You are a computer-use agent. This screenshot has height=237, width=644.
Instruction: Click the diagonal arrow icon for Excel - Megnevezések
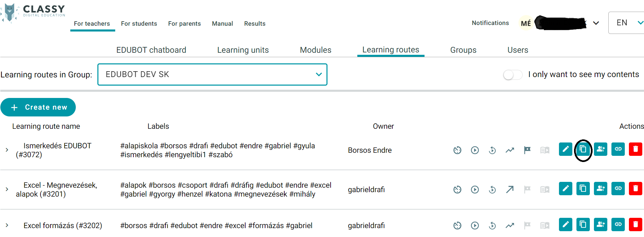pos(510,189)
